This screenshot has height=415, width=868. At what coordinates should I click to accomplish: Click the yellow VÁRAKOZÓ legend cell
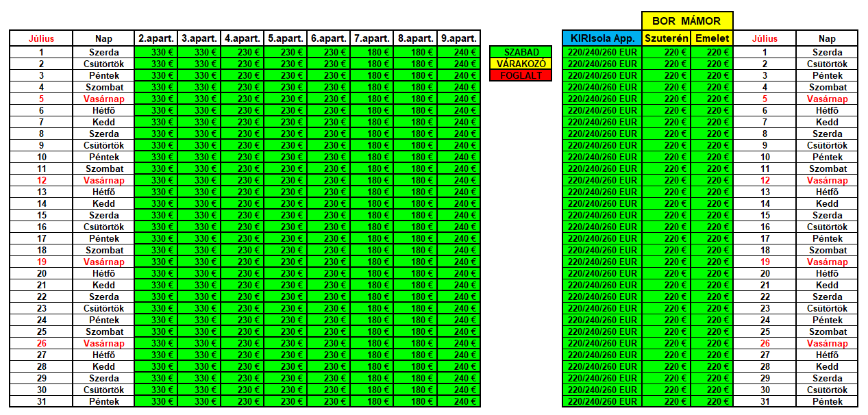coord(521,64)
